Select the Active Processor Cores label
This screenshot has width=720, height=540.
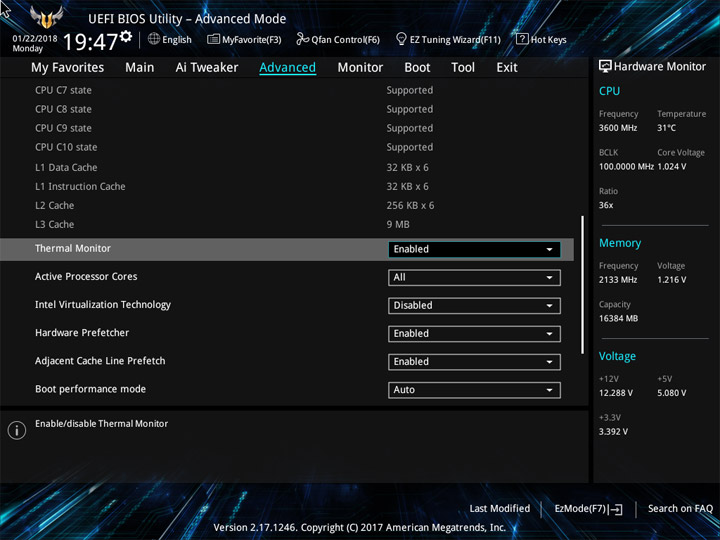[86, 276]
